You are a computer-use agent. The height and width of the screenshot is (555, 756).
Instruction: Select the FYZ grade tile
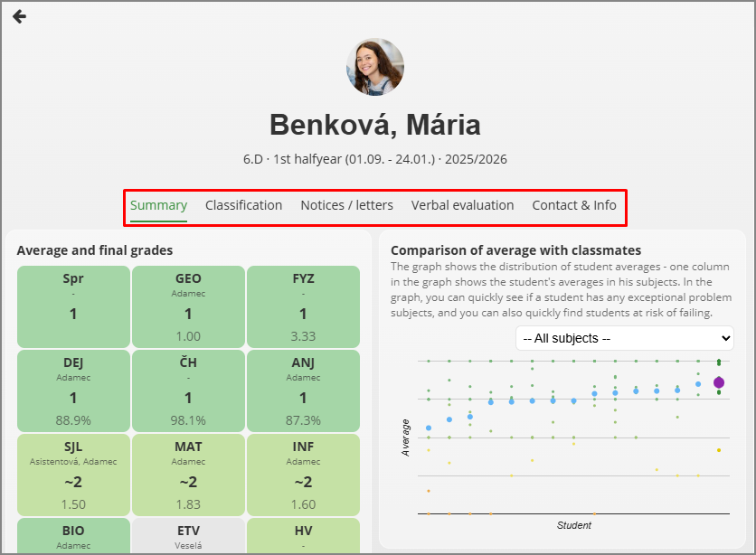pos(303,306)
